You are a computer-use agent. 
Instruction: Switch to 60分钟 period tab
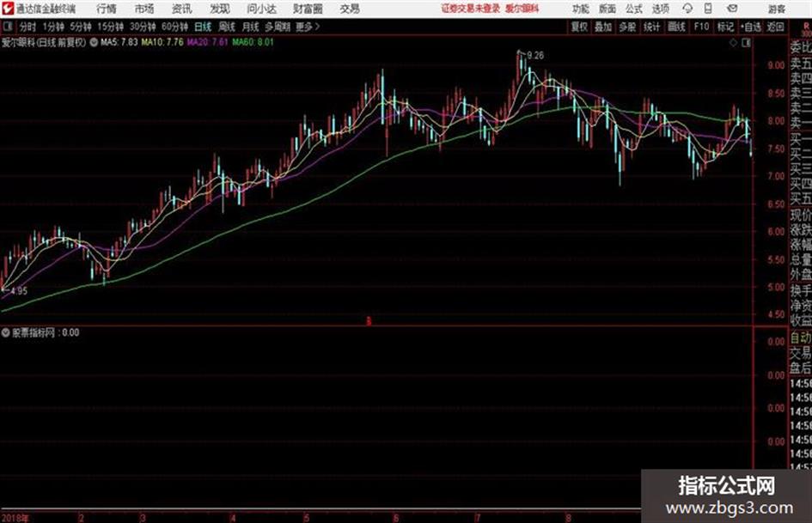click(x=174, y=27)
